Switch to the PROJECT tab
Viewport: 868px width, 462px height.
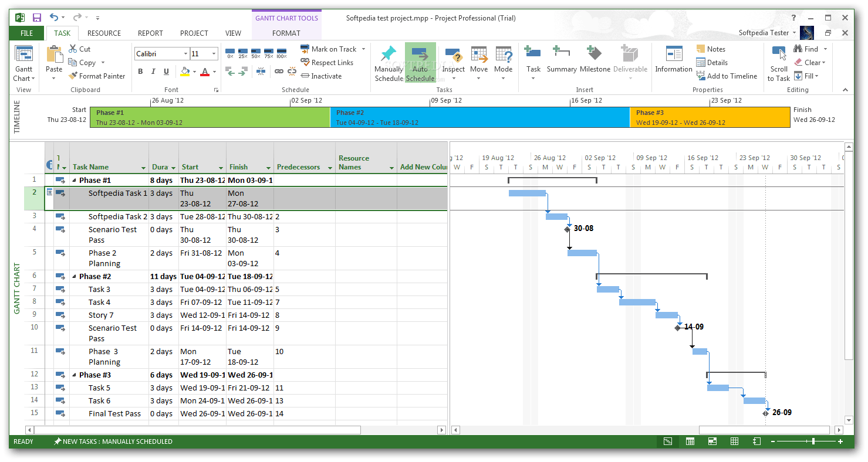[x=194, y=33]
